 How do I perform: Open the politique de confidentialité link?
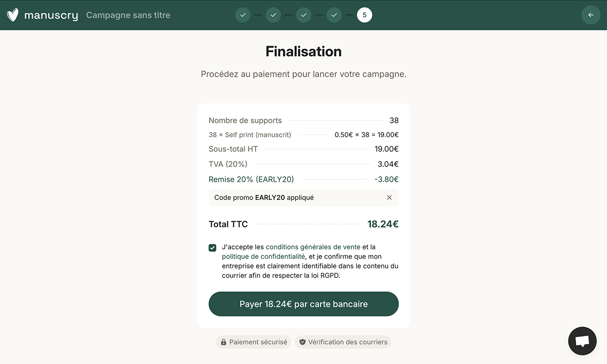263,256
